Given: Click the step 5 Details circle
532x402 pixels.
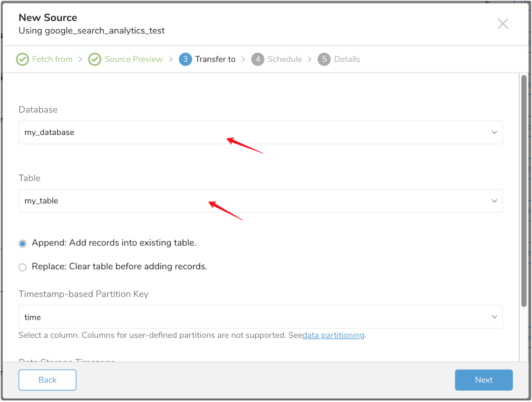Looking at the screenshot, I should coord(324,59).
